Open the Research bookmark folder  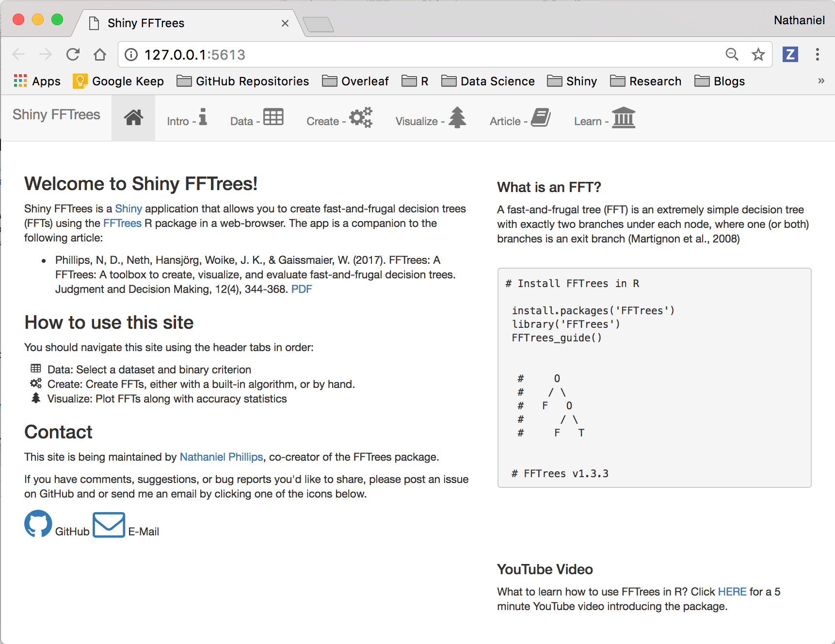click(x=646, y=81)
